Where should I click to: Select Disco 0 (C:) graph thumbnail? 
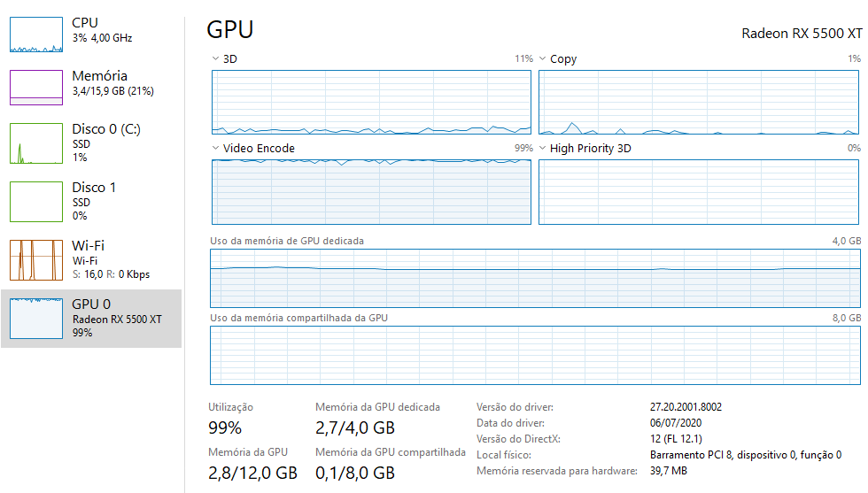click(x=36, y=143)
